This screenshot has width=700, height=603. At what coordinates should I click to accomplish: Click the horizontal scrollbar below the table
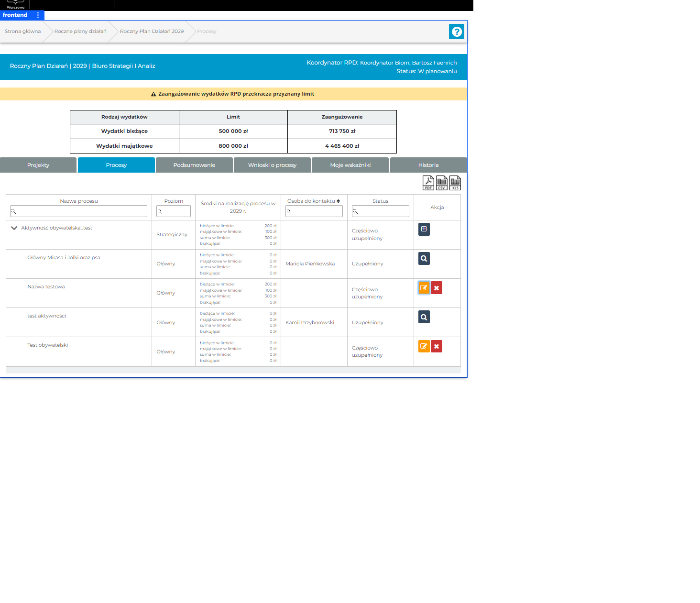(233, 370)
